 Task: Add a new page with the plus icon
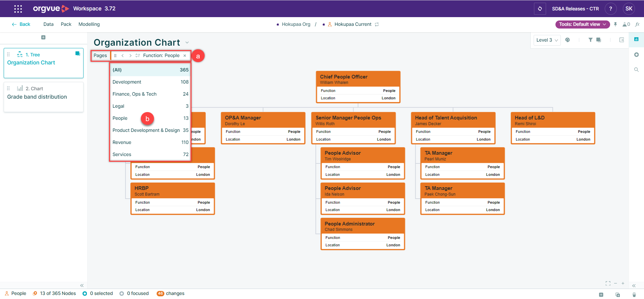[43, 37]
